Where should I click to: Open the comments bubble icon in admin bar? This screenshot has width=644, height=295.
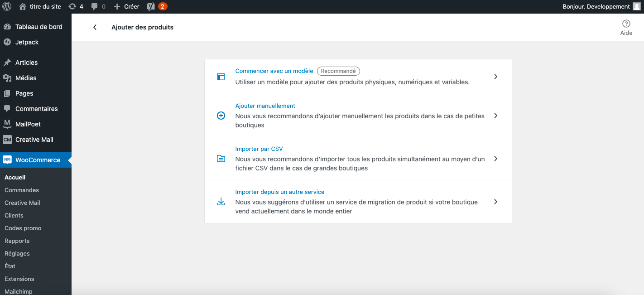tap(95, 7)
